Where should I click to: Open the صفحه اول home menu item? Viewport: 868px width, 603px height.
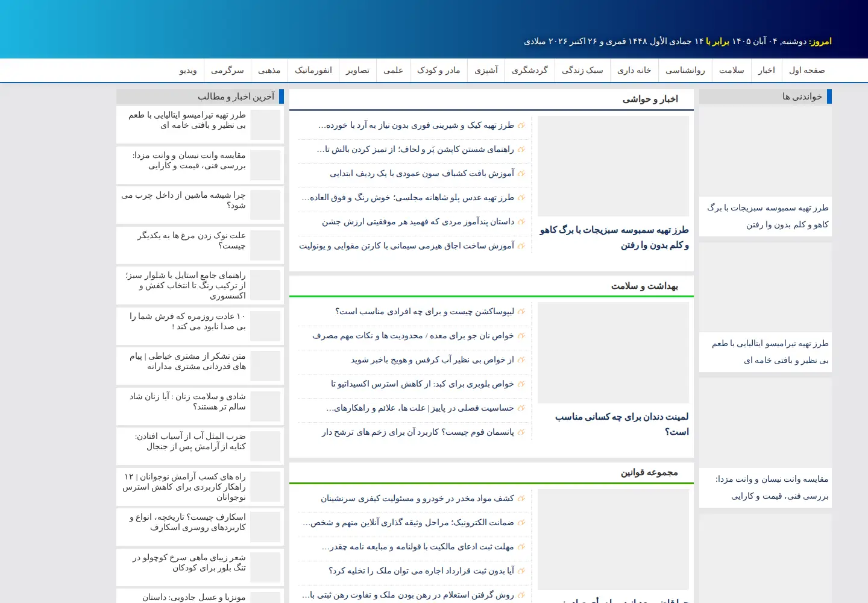tap(807, 71)
